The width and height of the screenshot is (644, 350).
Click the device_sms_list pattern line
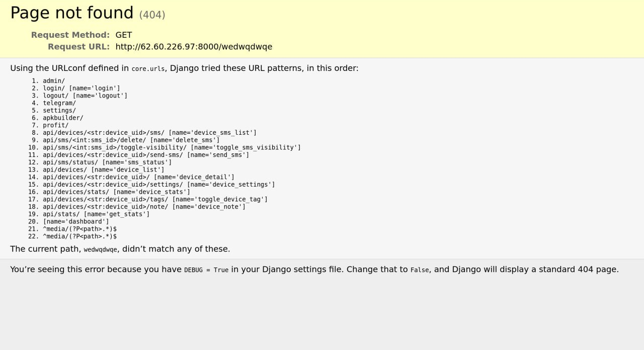[149, 133]
